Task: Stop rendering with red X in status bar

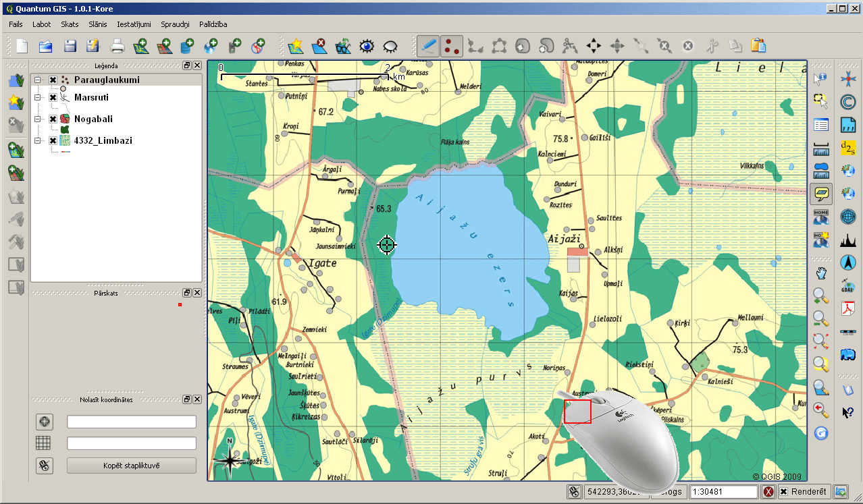Action: [x=768, y=492]
